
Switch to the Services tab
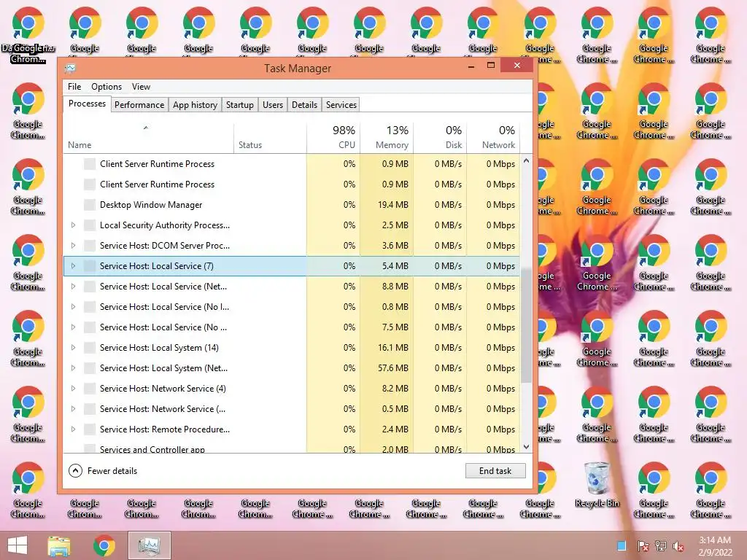click(341, 105)
